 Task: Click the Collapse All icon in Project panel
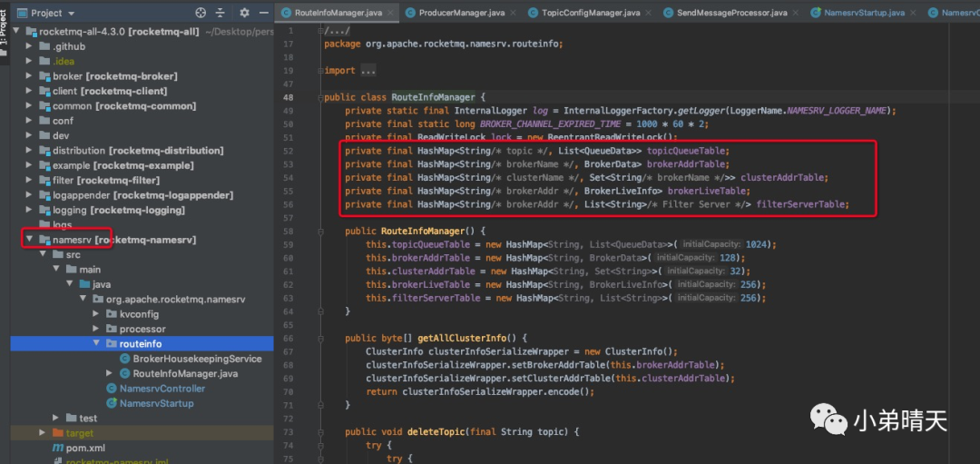tap(220, 13)
